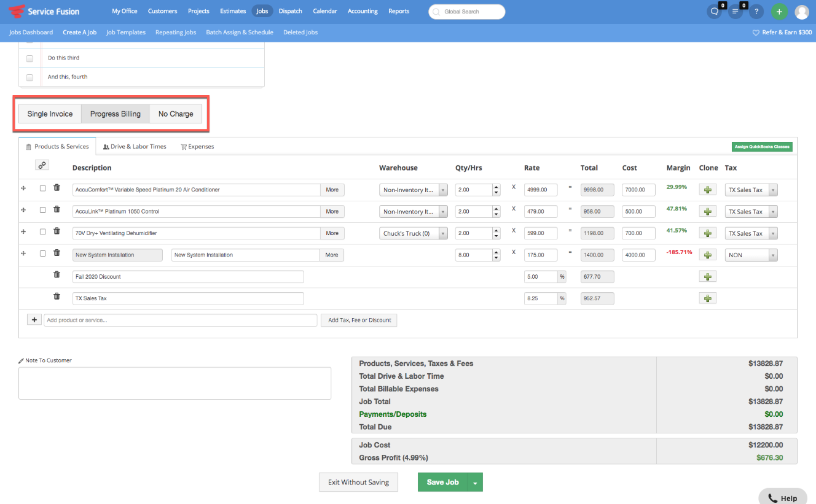Tick the New System Installation row checkbox
This screenshot has width=816, height=504.
[x=42, y=253]
